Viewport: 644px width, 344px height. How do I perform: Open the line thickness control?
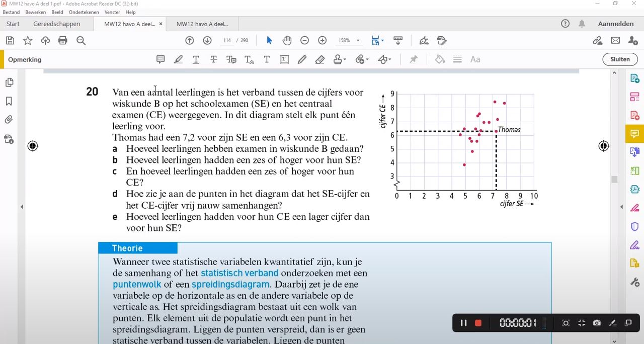click(x=457, y=59)
